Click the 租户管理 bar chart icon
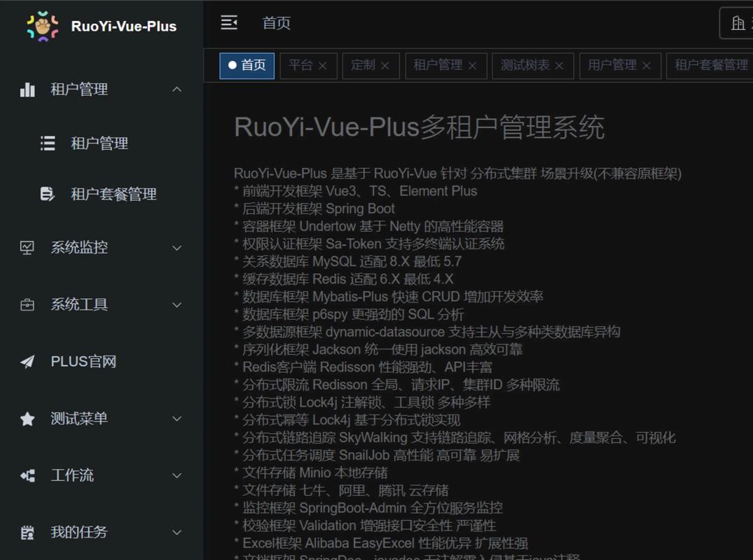The image size is (753, 560). (27, 90)
